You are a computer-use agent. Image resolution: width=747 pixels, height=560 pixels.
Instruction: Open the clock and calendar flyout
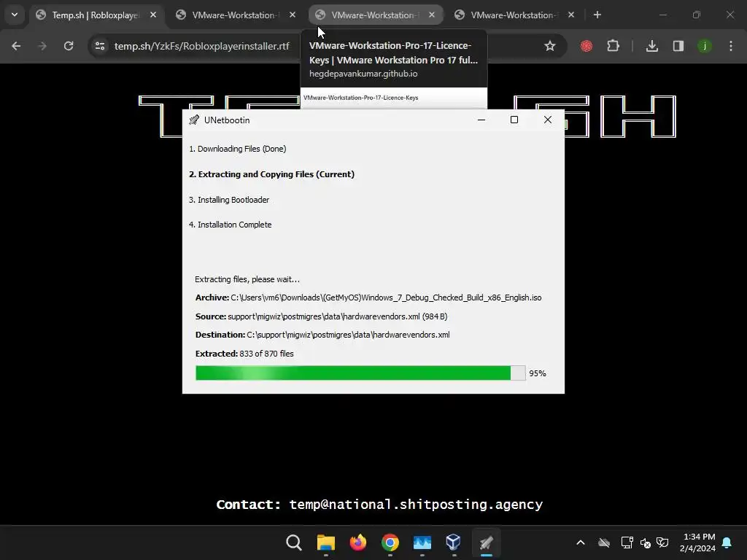click(x=698, y=542)
